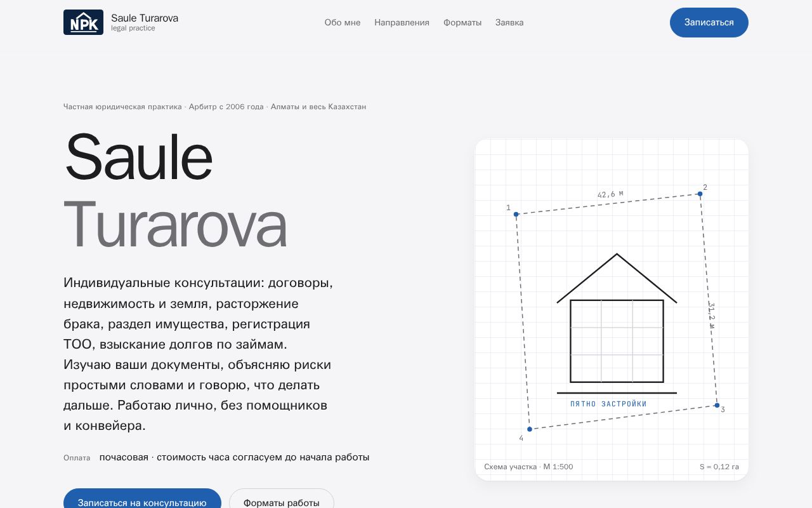Image resolution: width=812 pixels, height=508 pixels.
Task: Click the Частная юридическая практика tagline
Action: click(214, 107)
